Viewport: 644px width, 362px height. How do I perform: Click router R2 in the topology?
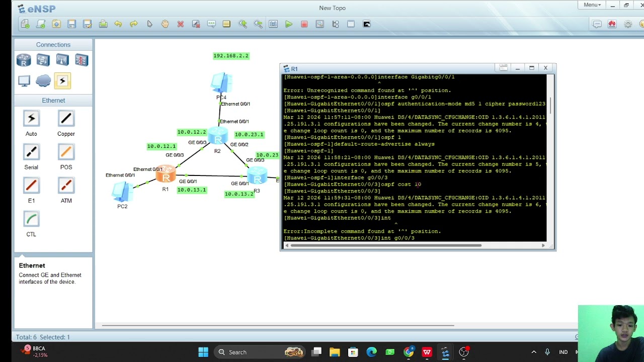pos(217,136)
